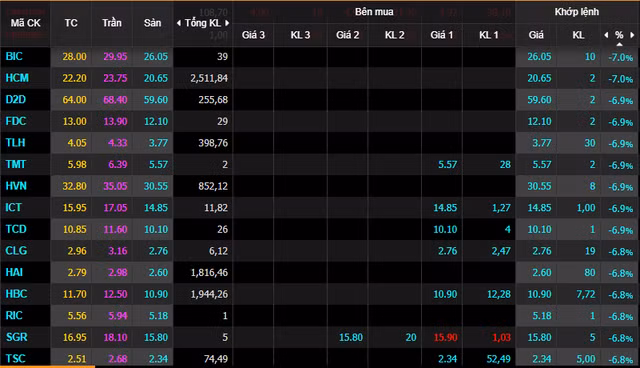Click left arrow beside Tổng KL header
Screen dimensions: 640x368
click(178, 23)
